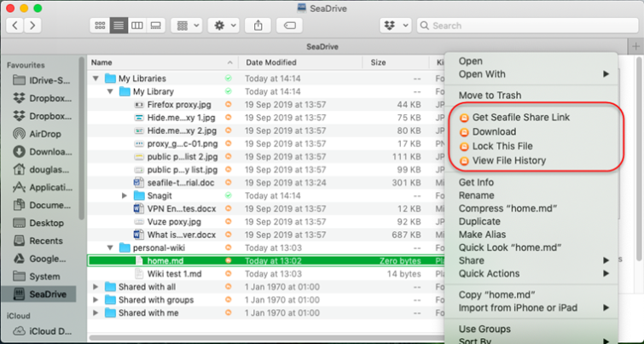Select Firefox proxy.jpg file

point(179,104)
